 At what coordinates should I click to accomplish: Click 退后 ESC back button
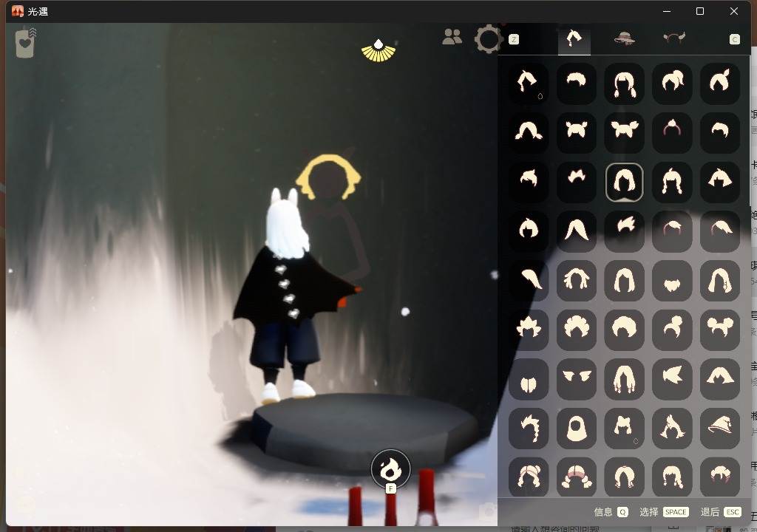click(720, 512)
